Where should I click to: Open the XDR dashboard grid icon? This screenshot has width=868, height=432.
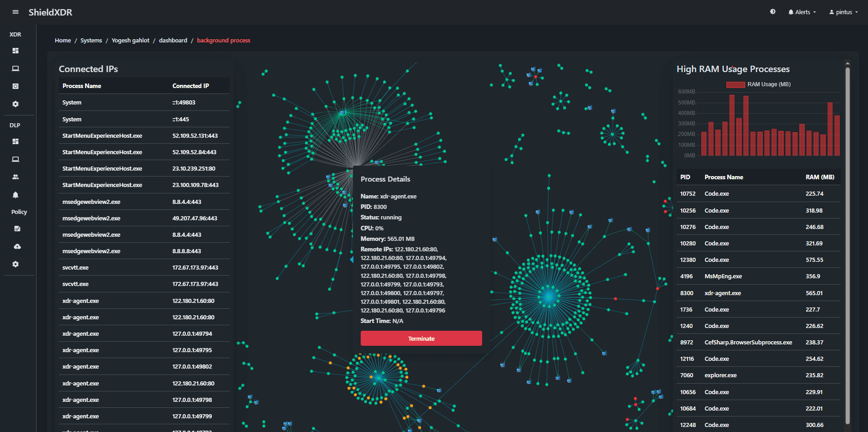click(x=15, y=51)
